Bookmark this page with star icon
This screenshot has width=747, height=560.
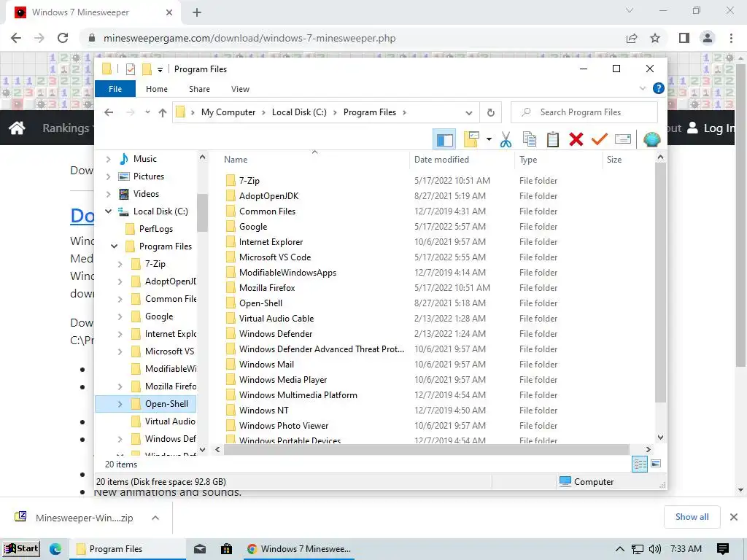(x=655, y=38)
